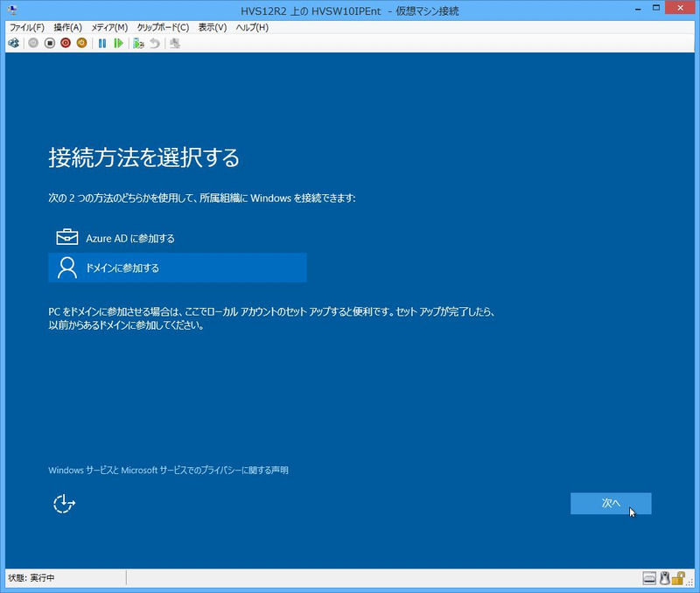Open the クリップボード(C) menu
Image resolution: width=700 pixels, height=593 pixels.
(x=163, y=28)
